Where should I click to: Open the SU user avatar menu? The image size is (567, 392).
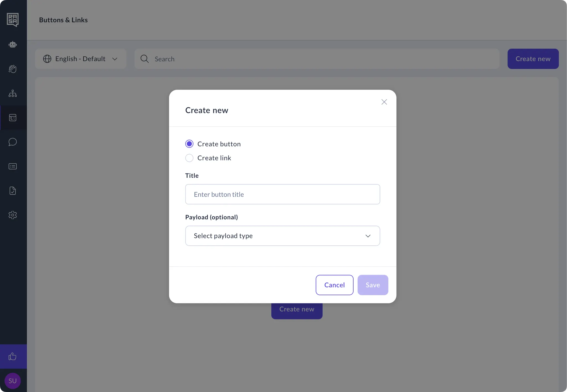tap(13, 381)
